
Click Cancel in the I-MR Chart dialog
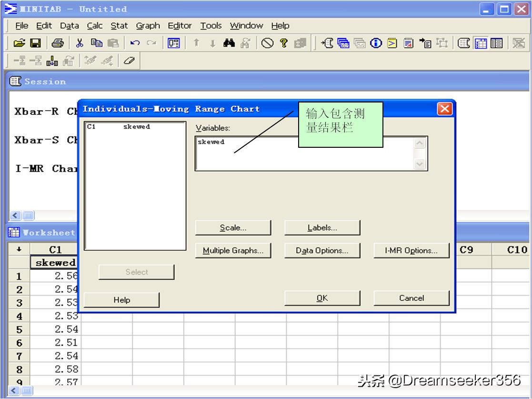pyautogui.click(x=411, y=298)
